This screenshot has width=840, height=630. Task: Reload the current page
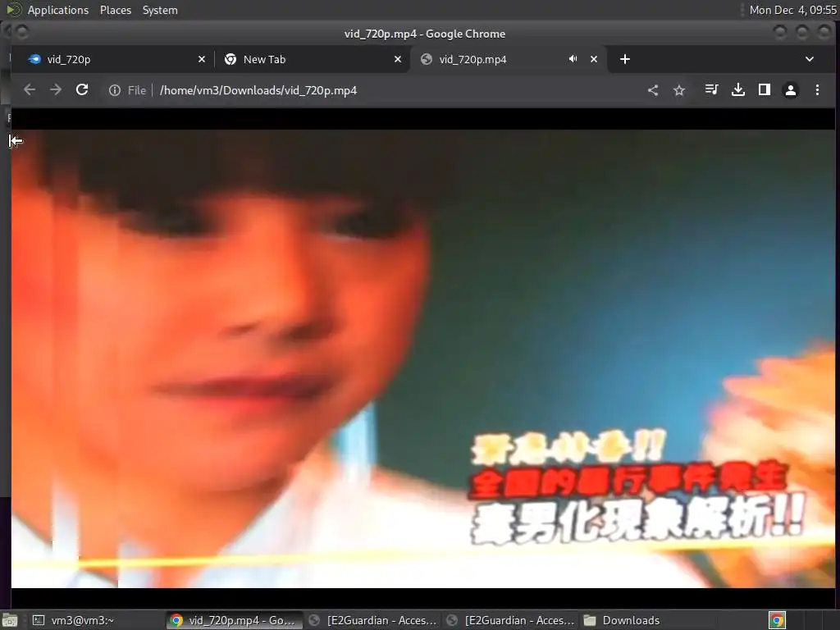[x=82, y=90]
